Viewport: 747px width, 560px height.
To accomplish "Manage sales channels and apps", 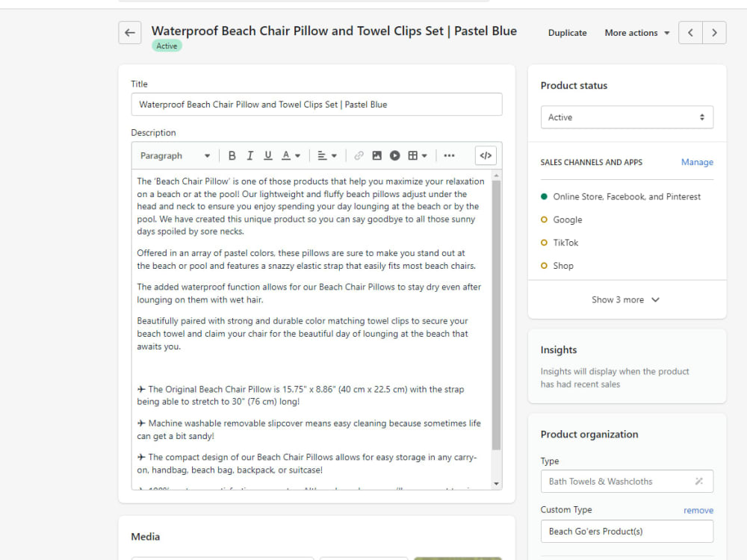I will tap(697, 162).
